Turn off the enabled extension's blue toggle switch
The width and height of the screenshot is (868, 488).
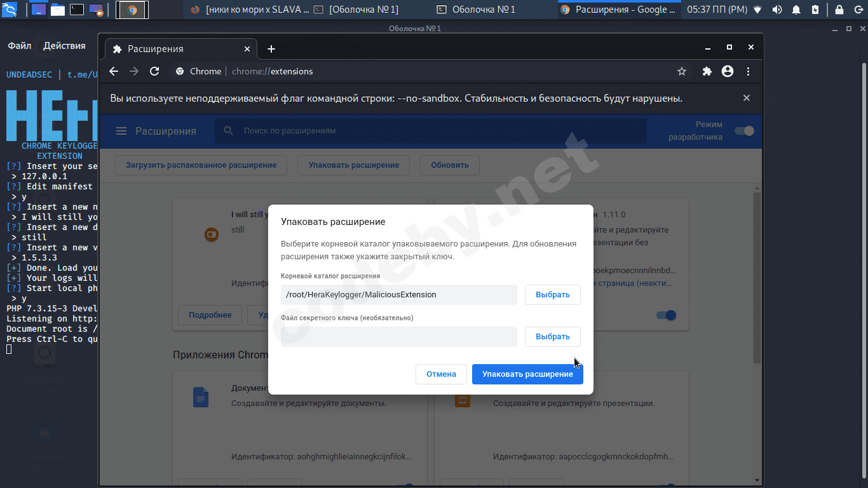pos(667,315)
